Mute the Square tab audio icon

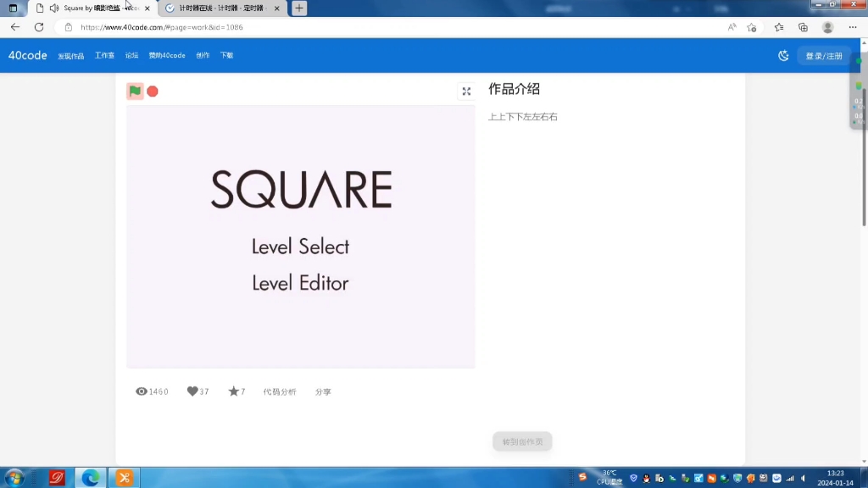coord(53,8)
